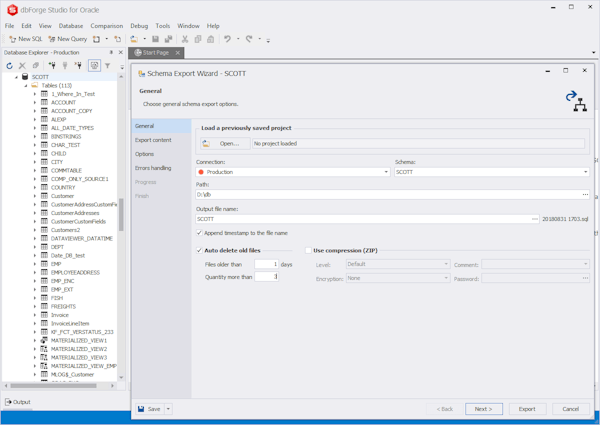Open the Database menu

coord(71,26)
